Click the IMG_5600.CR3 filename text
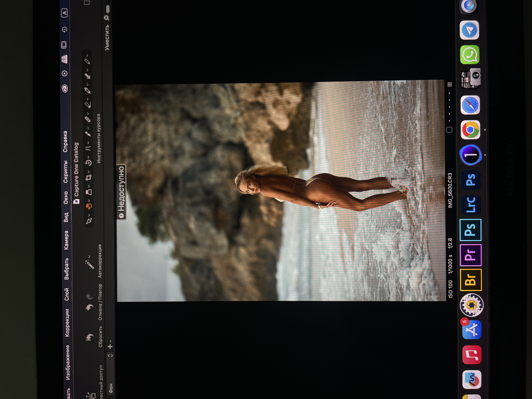This screenshot has width=532, height=399. point(450,190)
